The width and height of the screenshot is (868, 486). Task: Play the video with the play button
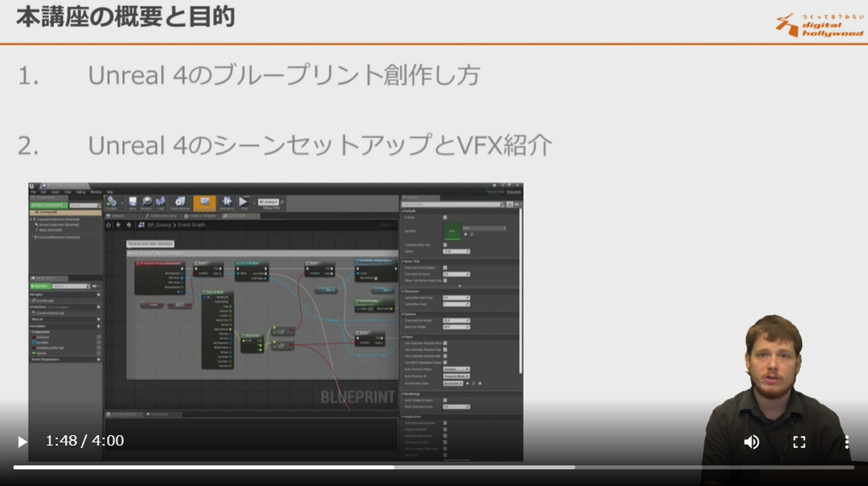point(22,442)
